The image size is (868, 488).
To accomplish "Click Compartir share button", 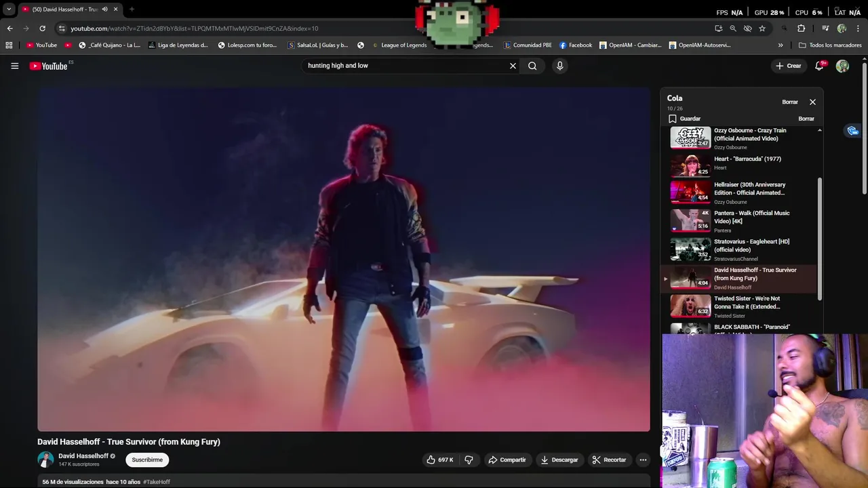I will coord(507,460).
